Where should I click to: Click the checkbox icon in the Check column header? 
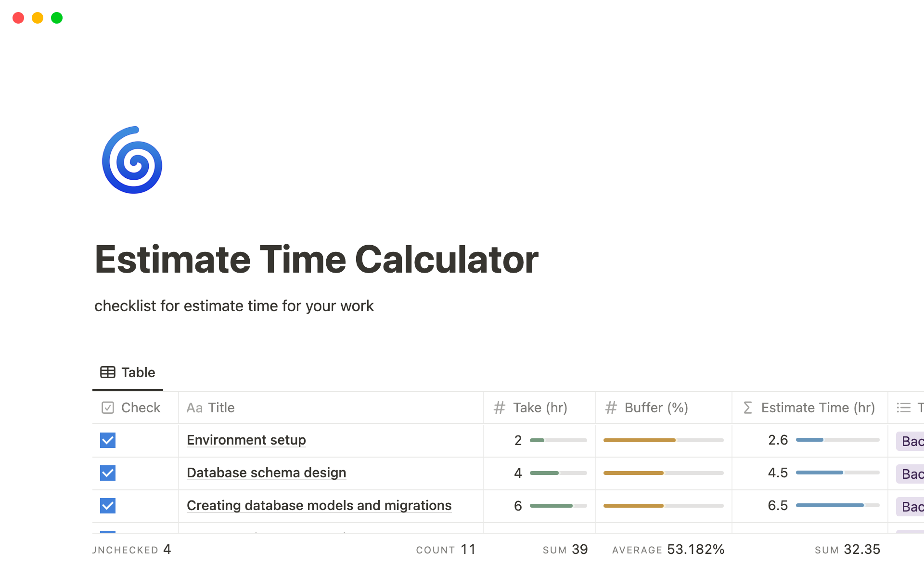point(108,407)
